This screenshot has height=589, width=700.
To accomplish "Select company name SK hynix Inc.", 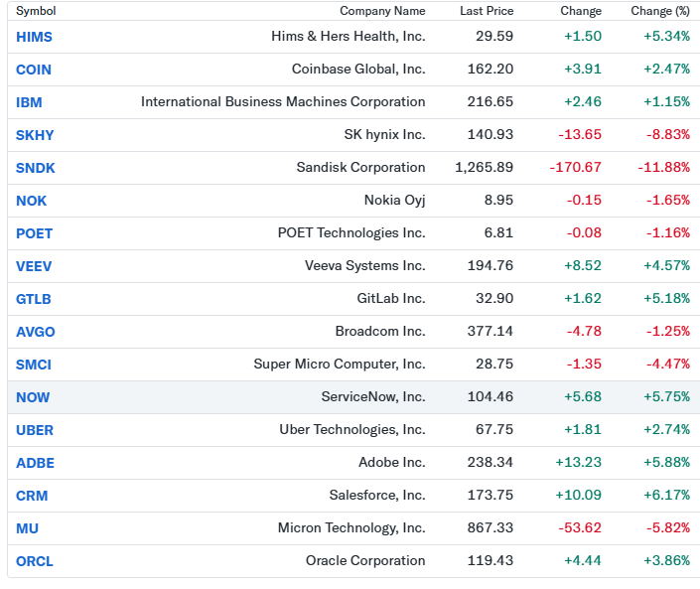I will (384, 134).
